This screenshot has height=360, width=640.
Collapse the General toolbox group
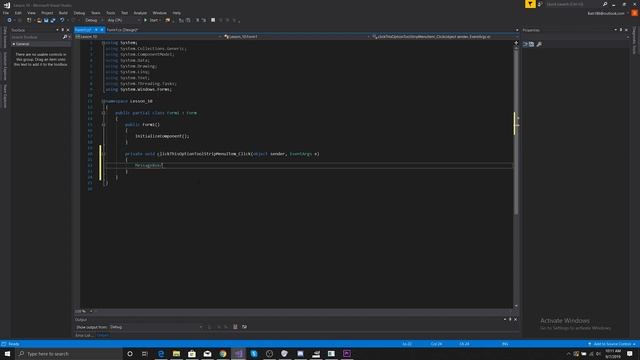coord(14,44)
